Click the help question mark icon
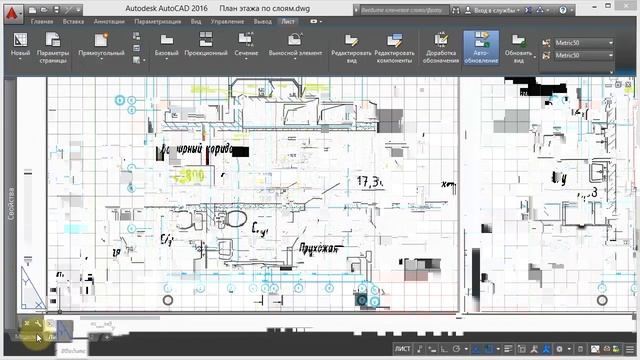This screenshot has width=640, height=360. pyautogui.click(x=563, y=10)
